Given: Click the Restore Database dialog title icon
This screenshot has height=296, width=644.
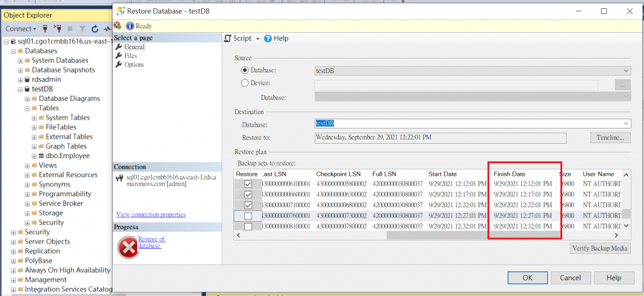Looking at the screenshot, I should coord(121,11).
